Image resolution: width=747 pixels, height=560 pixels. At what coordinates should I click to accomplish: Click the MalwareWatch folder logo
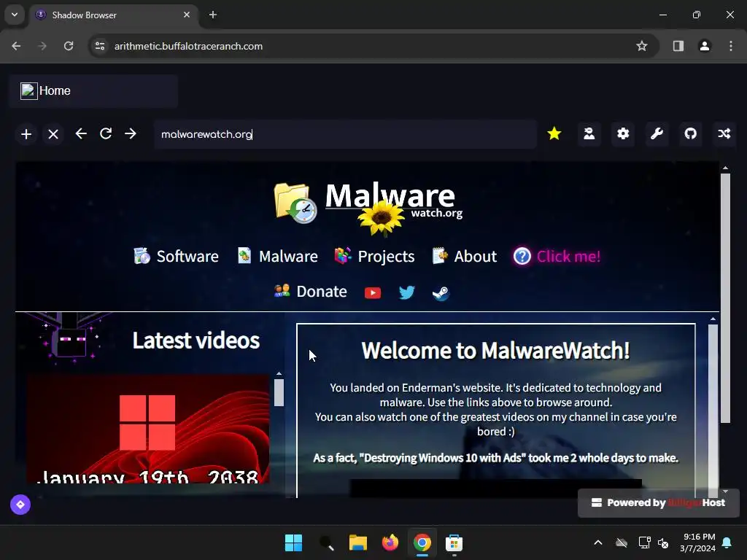point(295,203)
